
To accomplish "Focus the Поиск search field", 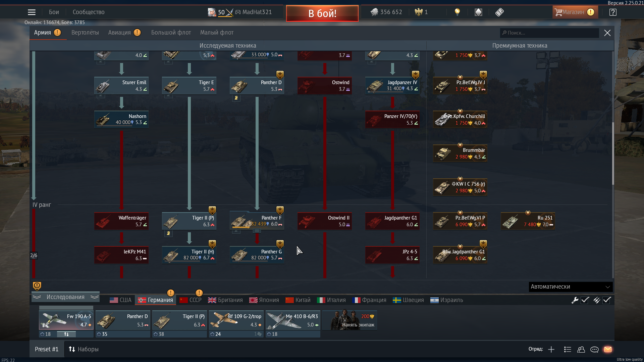I will [x=549, y=33].
